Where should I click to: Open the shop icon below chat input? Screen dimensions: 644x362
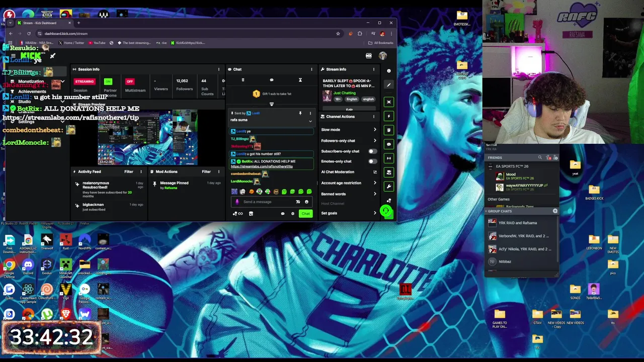pos(251,214)
